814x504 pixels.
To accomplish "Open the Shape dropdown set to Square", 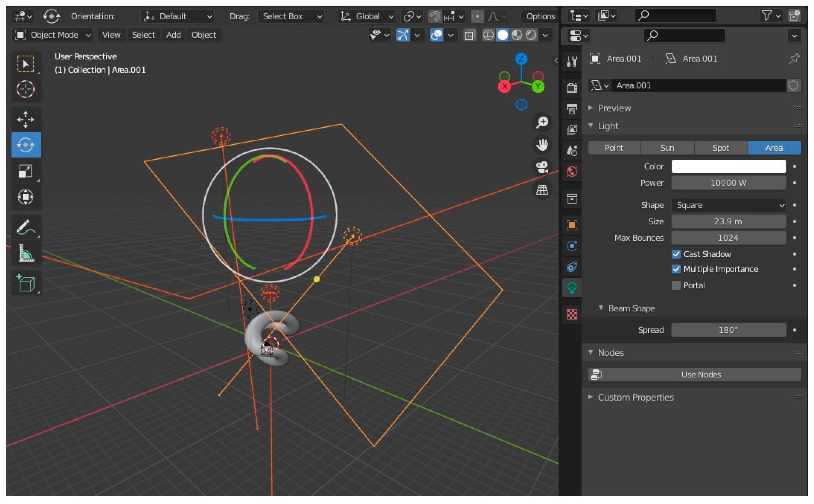I will tap(729, 205).
